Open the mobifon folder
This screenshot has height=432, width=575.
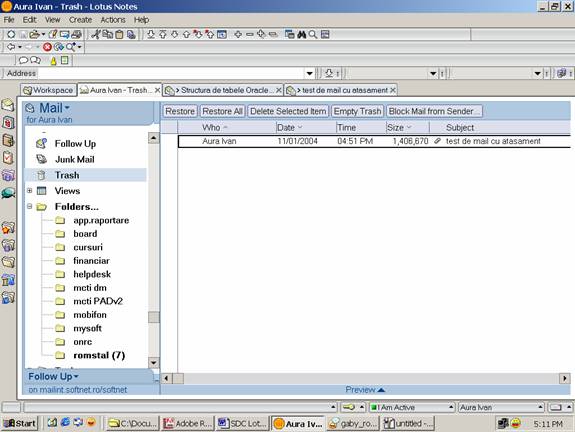click(90, 315)
